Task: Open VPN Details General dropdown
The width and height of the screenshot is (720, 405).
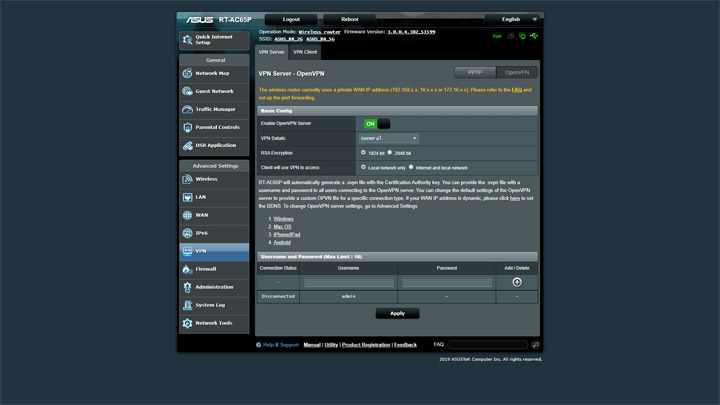Action: coord(388,138)
